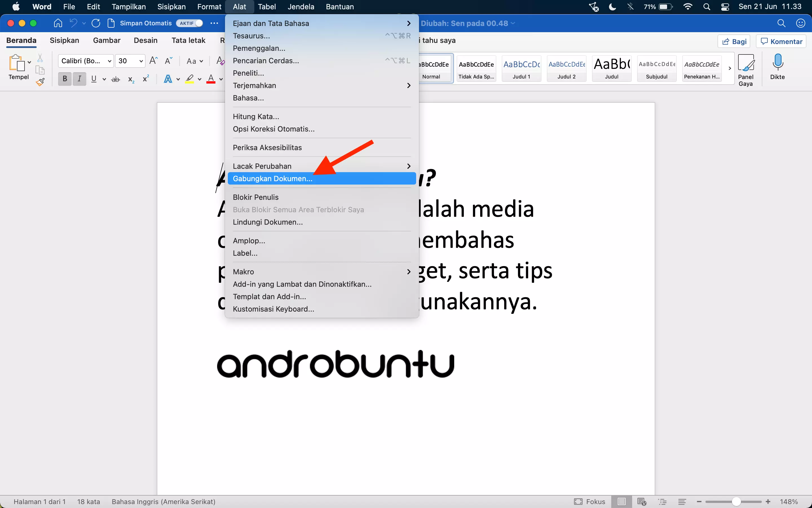Switch to print layout view icon
This screenshot has height=508, width=812.
click(x=621, y=502)
